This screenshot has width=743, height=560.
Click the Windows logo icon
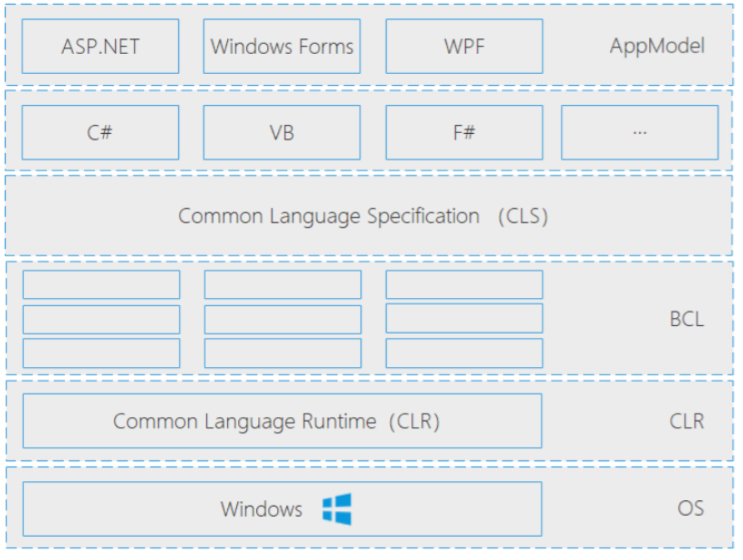337,509
